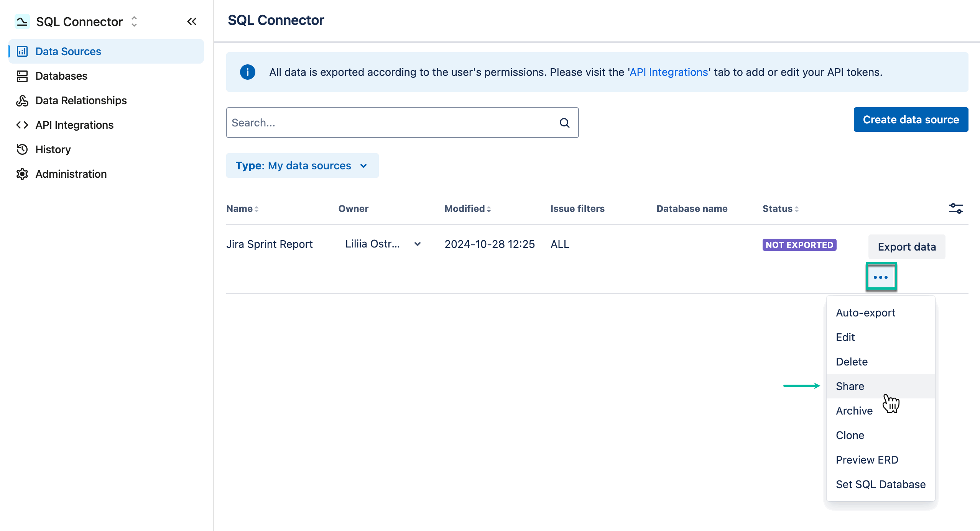
Task: Open the Data Sources section
Action: click(67, 51)
